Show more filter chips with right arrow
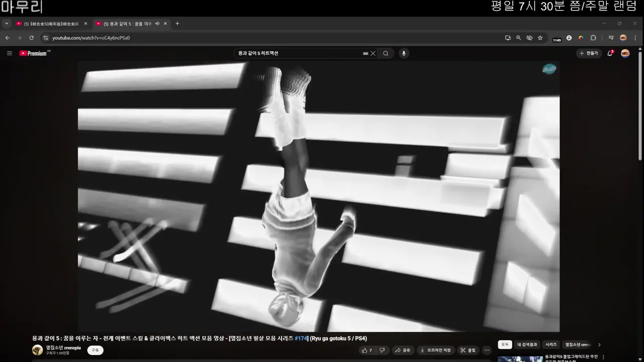Screen dimensions: 644x362 coord(599,344)
